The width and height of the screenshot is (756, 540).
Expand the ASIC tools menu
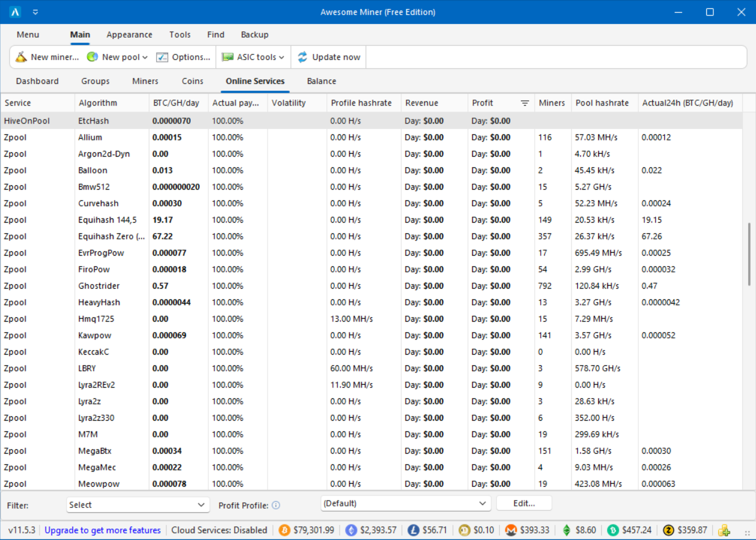pos(253,57)
